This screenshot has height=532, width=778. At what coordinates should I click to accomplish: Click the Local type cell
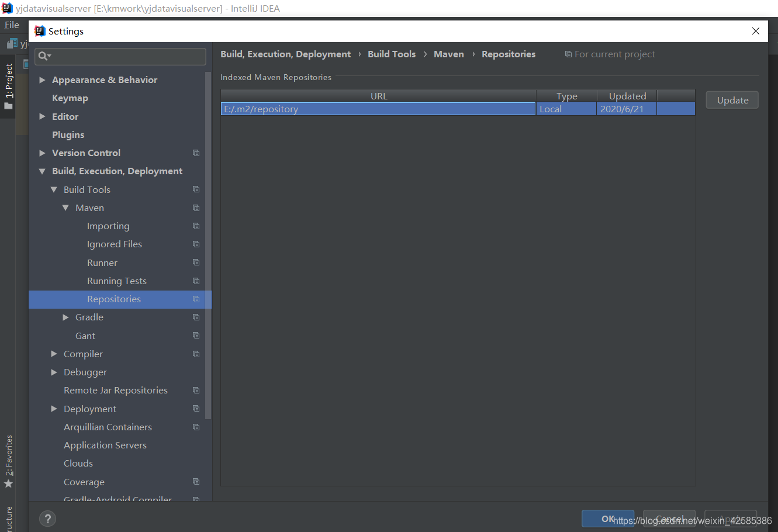click(x=566, y=109)
